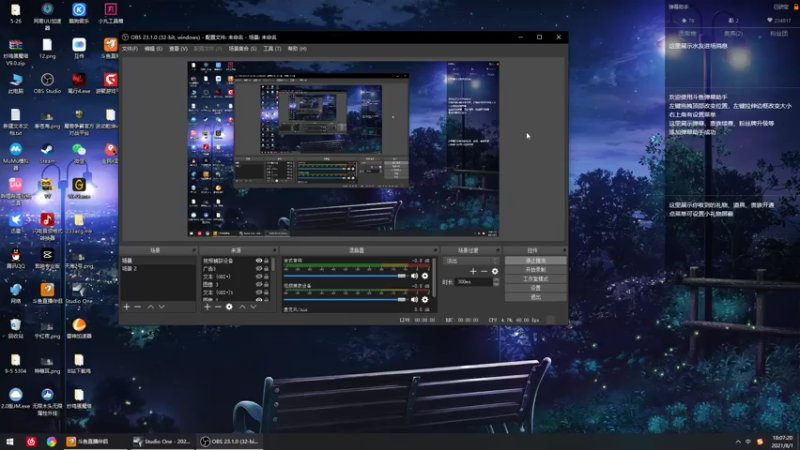Toggle visibility eye of first source
The height and width of the screenshot is (450, 800).
coord(259,261)
